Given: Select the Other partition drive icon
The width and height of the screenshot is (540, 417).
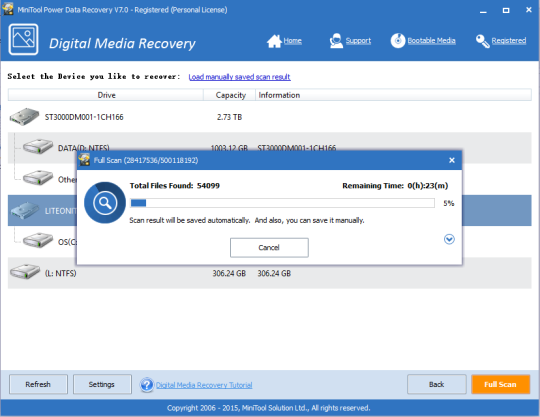Looking at the screenshot, I should 38,177.
